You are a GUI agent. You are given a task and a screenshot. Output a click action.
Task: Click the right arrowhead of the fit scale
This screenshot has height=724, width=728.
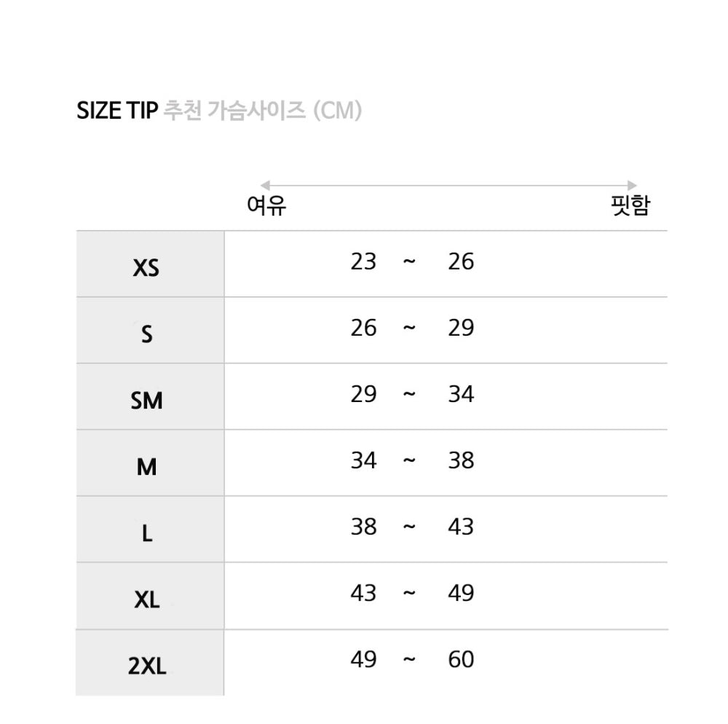pyautogui.click(x=632, y=185)
